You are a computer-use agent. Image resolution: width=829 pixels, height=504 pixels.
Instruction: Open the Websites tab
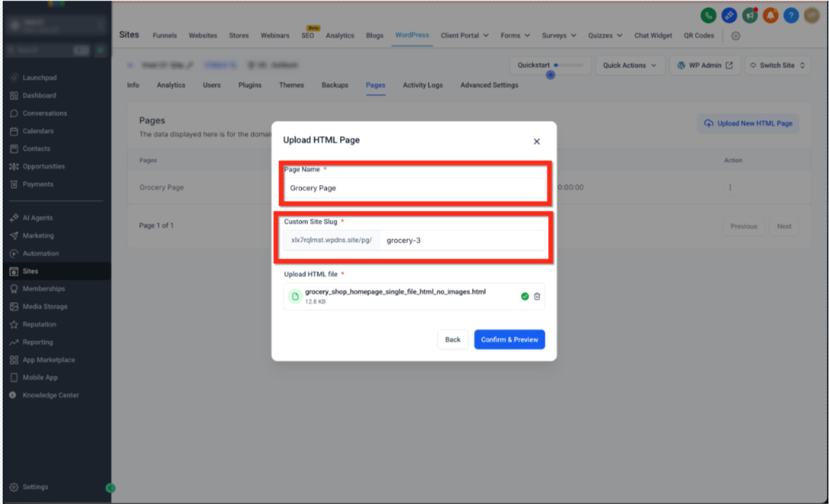203,35
